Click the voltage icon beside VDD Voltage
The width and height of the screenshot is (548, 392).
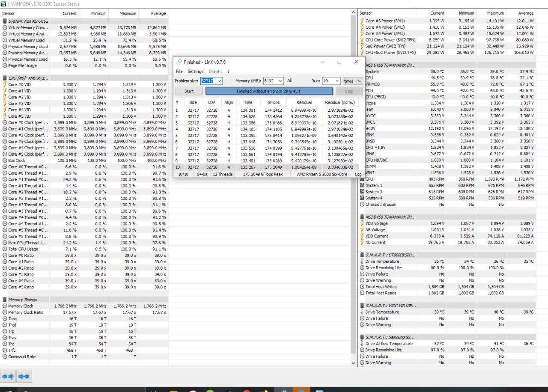tap(362, 223)
